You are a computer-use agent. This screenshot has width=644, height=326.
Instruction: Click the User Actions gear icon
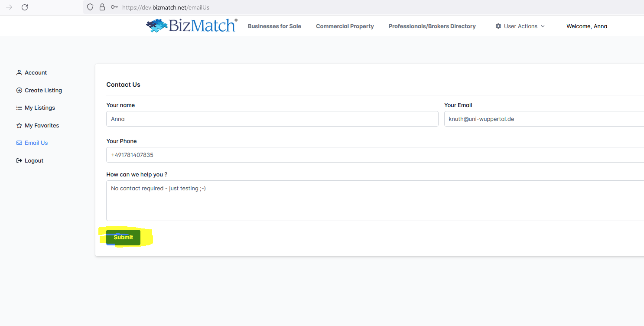[x=498, y=26]
